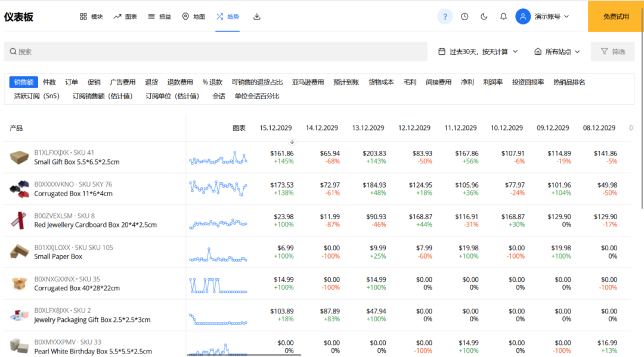Open Jewelry Packaging Gift Box thumbnail
The image size is (644, 357).
(19, 315)
